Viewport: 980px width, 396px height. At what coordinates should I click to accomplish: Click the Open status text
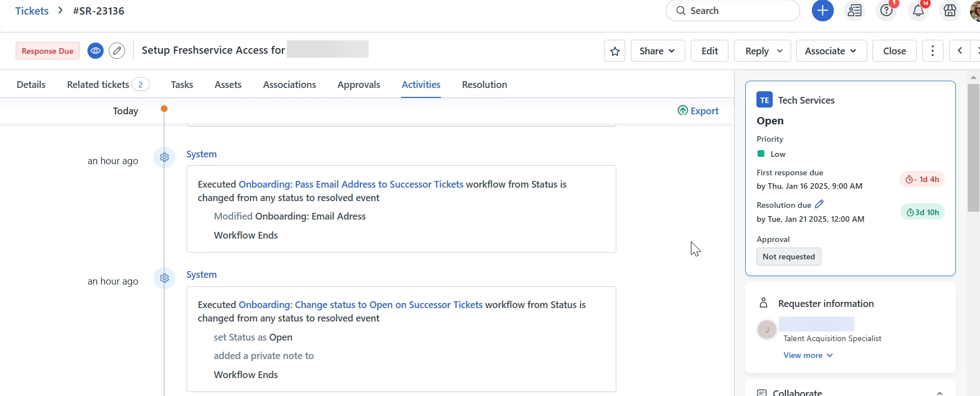coord(770,120)
